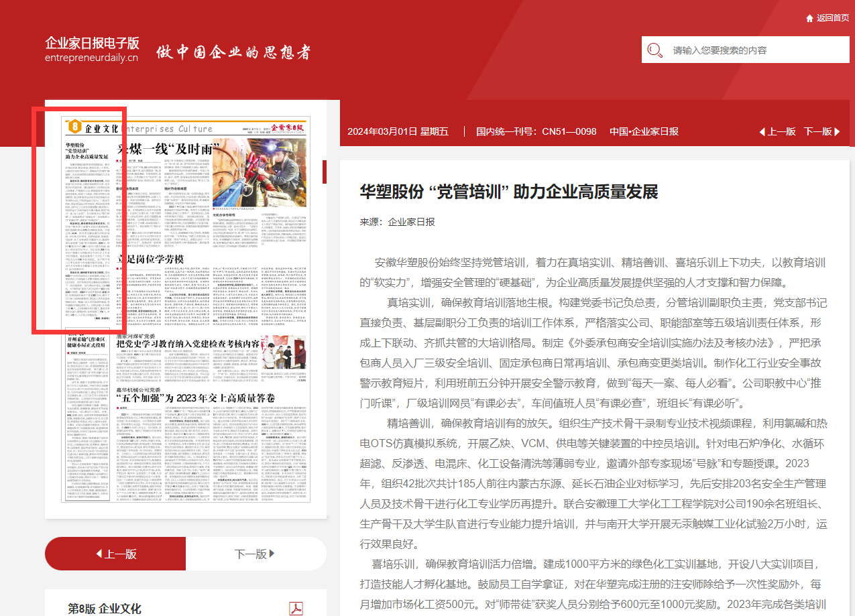Click the 中国•企业家日报 text in date bar
The height and width of the screenshot is (616, 855).
click(x=643, y=131)
